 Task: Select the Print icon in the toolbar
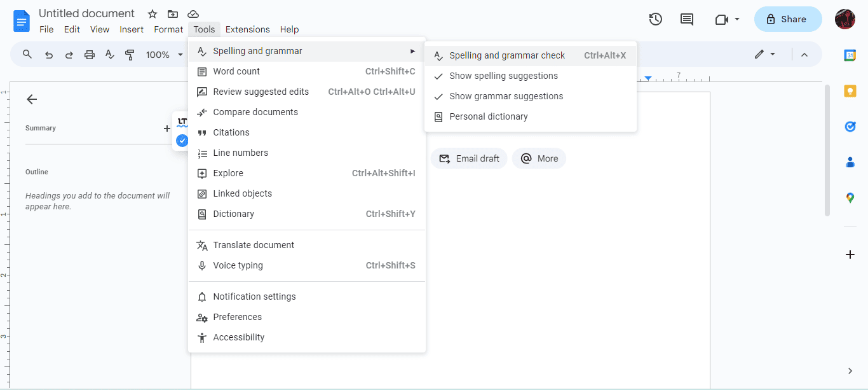tap(89, 54)
